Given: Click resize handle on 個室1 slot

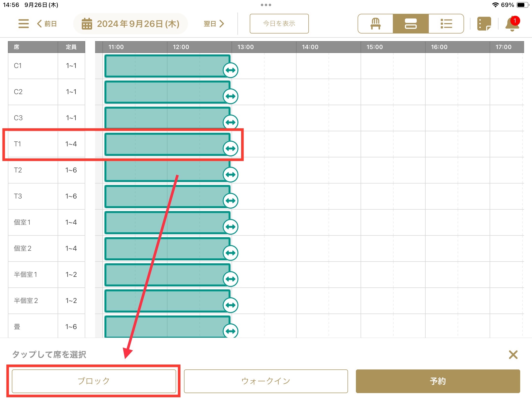Looking at the screenshot, I should (231, 227).
